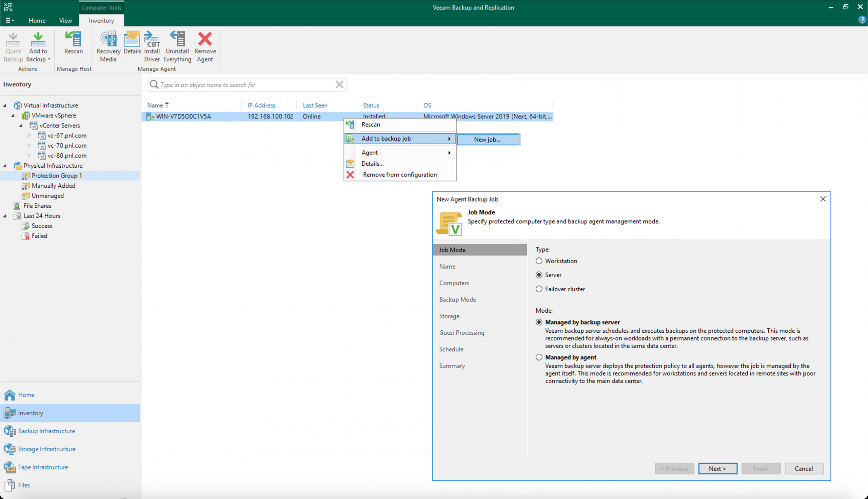Expand the vc-67.pnl.com server node
Viewport: 868px width, 499px height.
pyautogui.click(x=29, y=136)
